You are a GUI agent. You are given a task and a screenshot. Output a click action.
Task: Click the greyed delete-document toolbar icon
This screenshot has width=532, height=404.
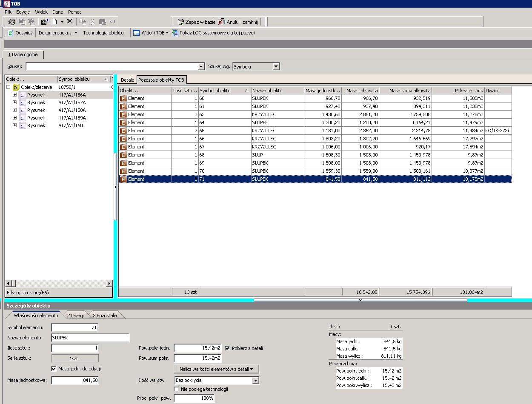[x=31, y=21]
